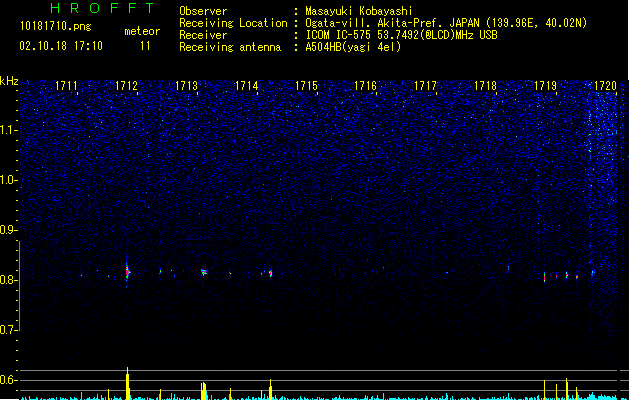629x400 pixels.
Task: Click the meteor echo after 1714
Action: pos(270,273)
